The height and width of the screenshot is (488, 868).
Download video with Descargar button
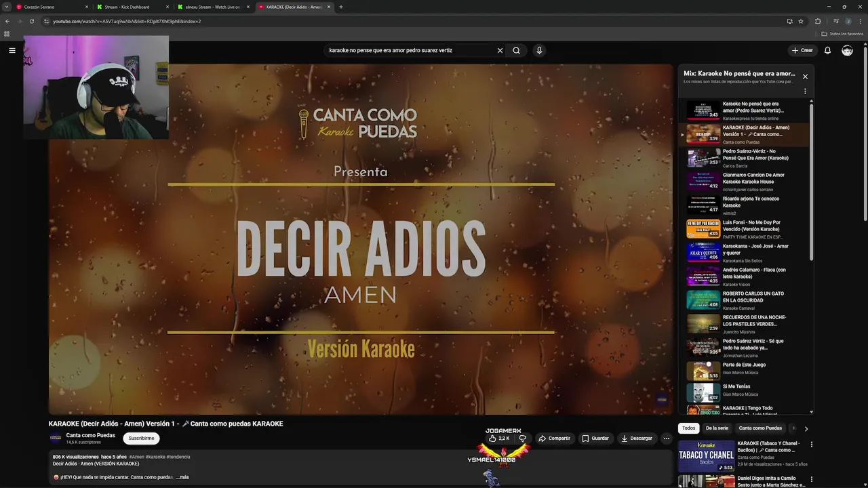[x=637, y=439]
